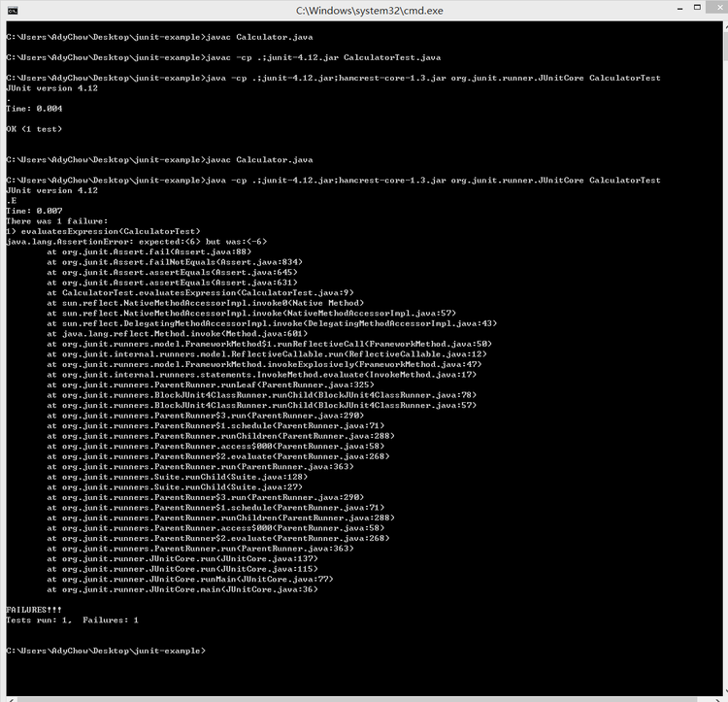The height and width of the screenshot is (702, 728).
Task: Click the 'FAILURES!!!' output line
Action: coord(34,609)
